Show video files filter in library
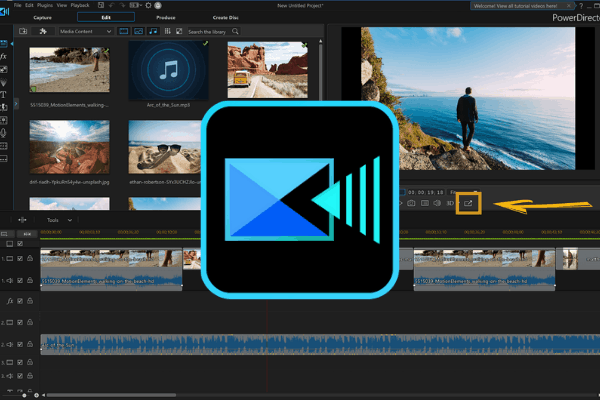The width and height of the screenshot is (600, 400). pos(124,31)
